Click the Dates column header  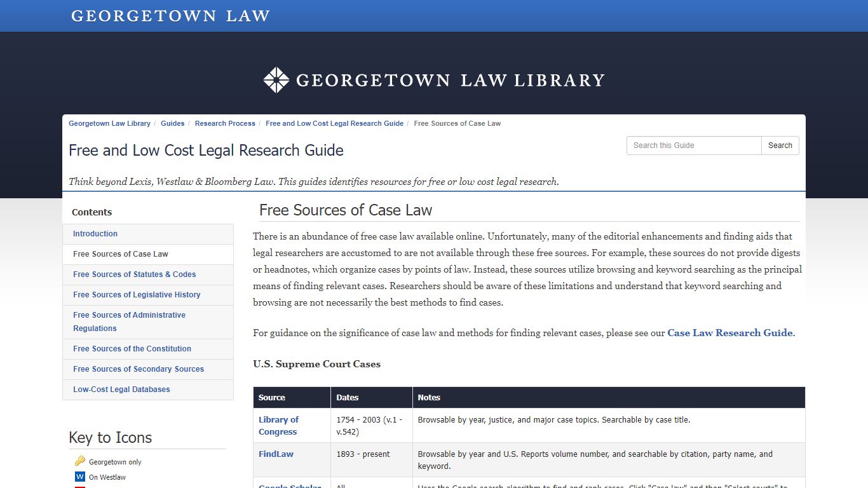point(372,398)
